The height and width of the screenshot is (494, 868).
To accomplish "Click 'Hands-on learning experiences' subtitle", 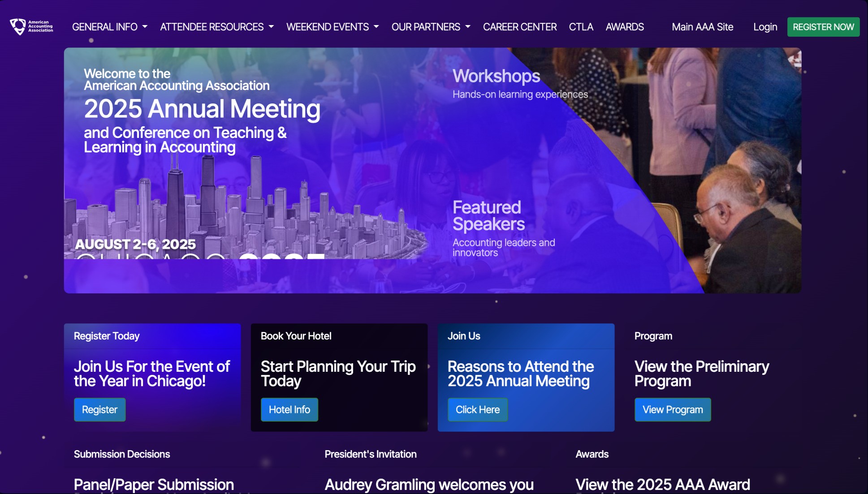I will [520, 95].
